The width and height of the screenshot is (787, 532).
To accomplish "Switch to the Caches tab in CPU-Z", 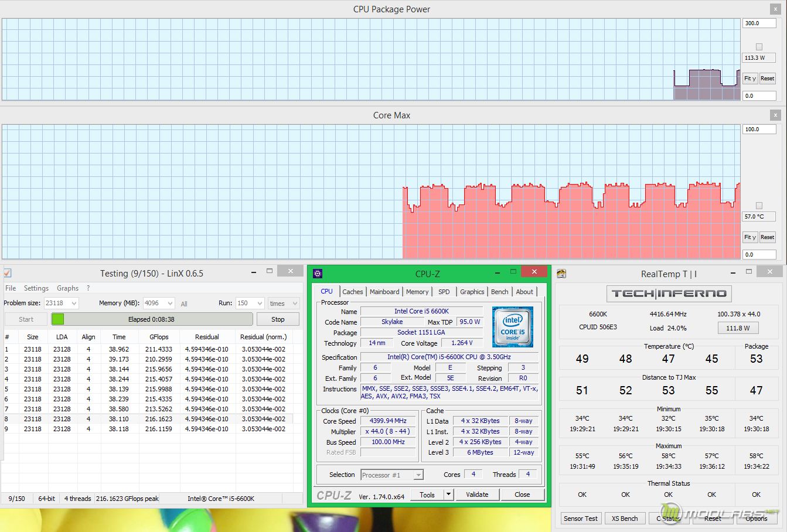I will coord(353,292).
